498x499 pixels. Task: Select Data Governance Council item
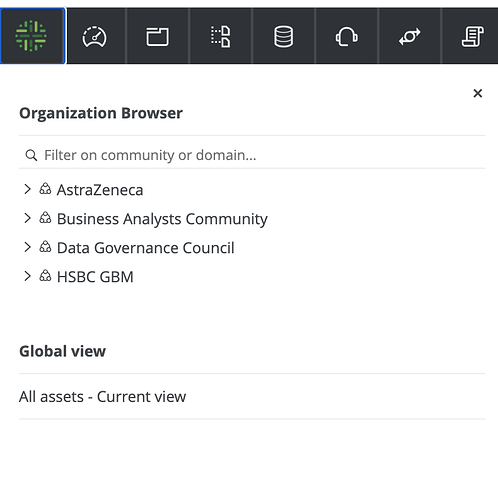(145, 248)
